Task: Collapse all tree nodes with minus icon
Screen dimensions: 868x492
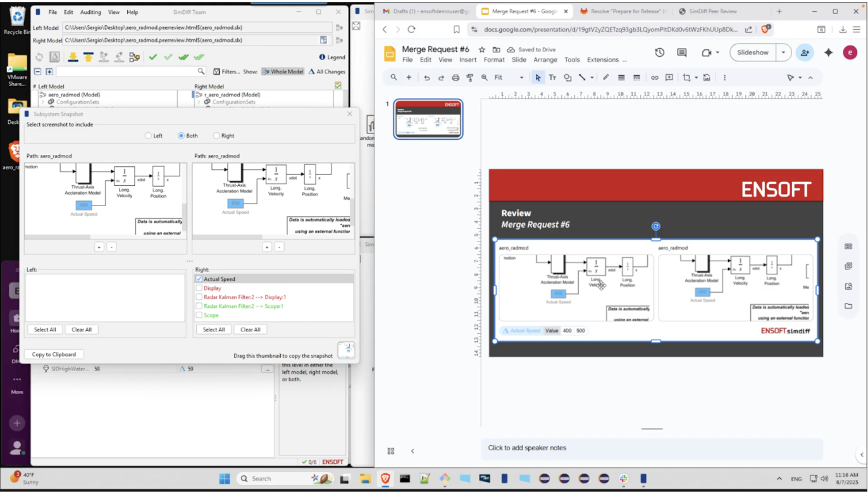Action: 37,71
